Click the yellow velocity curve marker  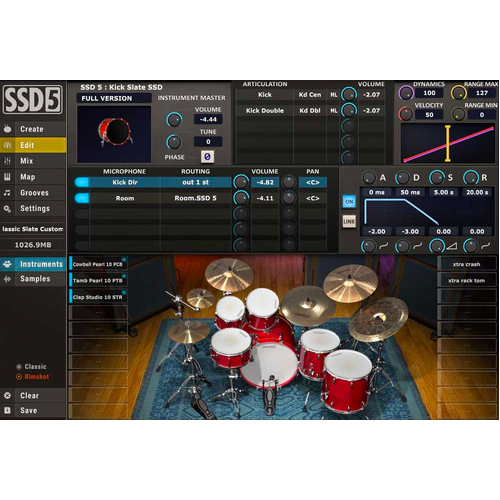(x=448, y=144)
